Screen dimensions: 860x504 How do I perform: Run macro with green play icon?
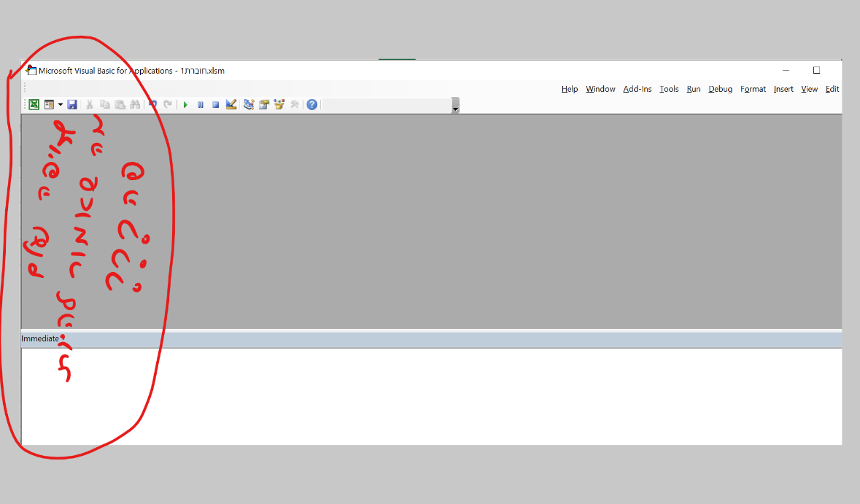[x=185, y=104]
